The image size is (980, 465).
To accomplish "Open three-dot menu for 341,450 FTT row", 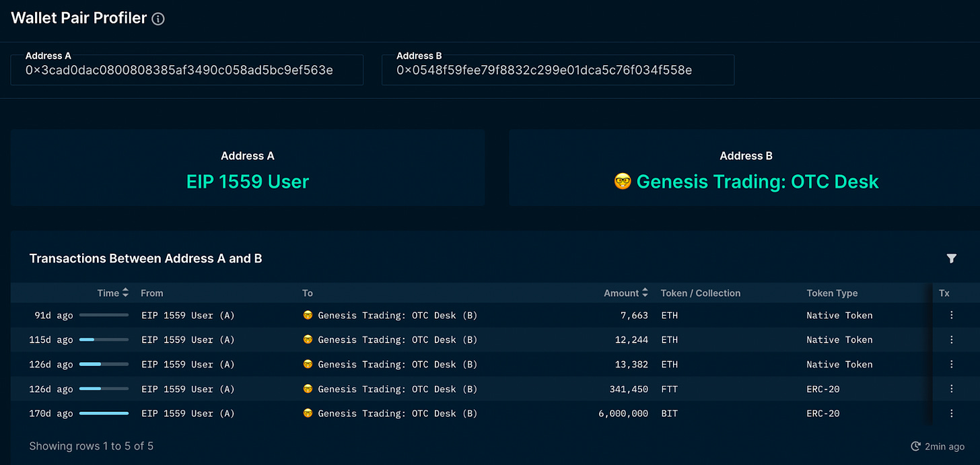I will 951,389.
